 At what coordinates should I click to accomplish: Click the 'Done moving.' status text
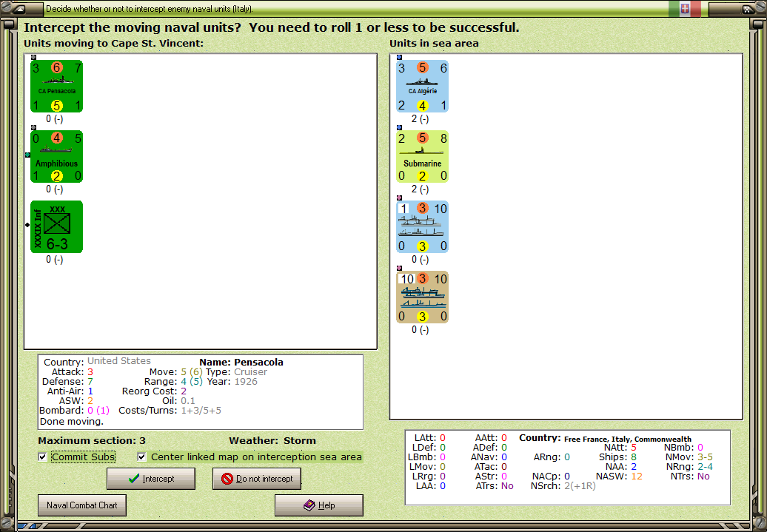click(x=71, y=422)
